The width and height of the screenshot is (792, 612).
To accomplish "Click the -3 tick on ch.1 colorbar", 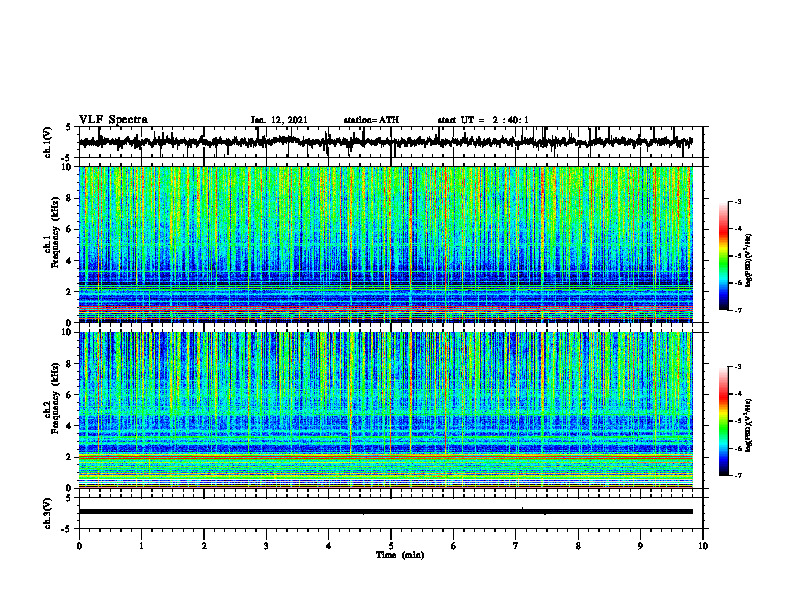I will [738, 201].
